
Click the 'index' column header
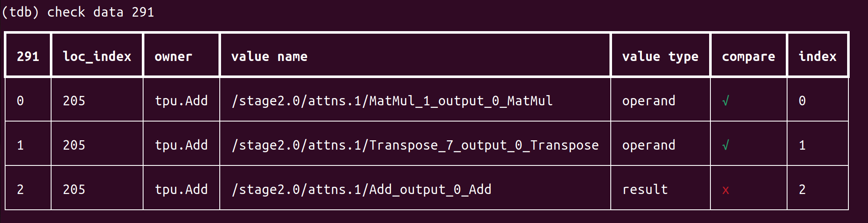tap(817, 56)
